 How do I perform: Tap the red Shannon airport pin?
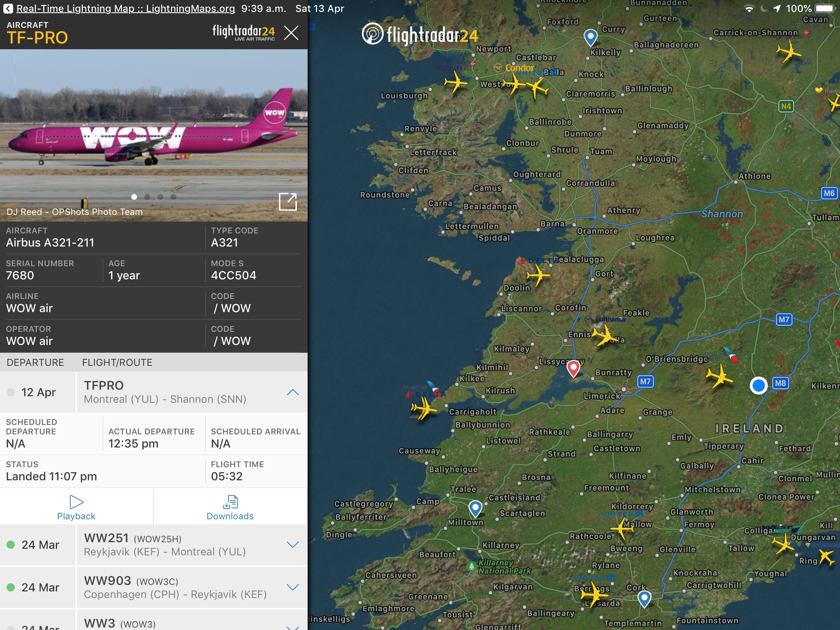click(x=573, y=367)
